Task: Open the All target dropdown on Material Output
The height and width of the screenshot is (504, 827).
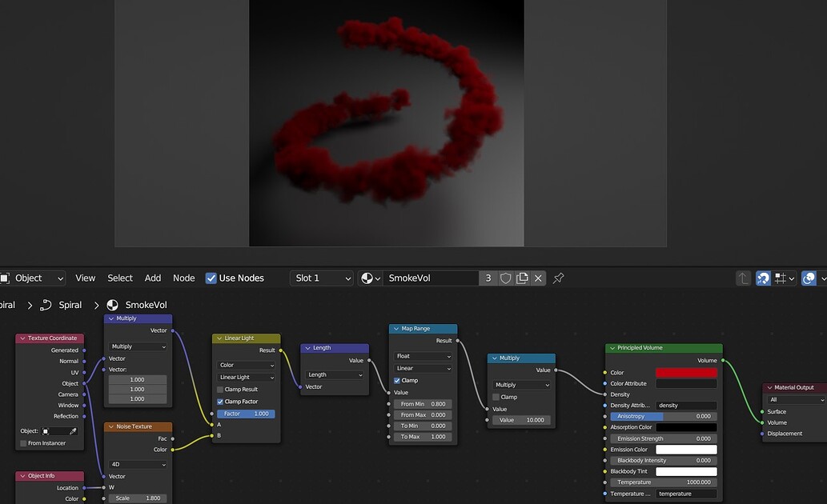Action: point(795,400)
